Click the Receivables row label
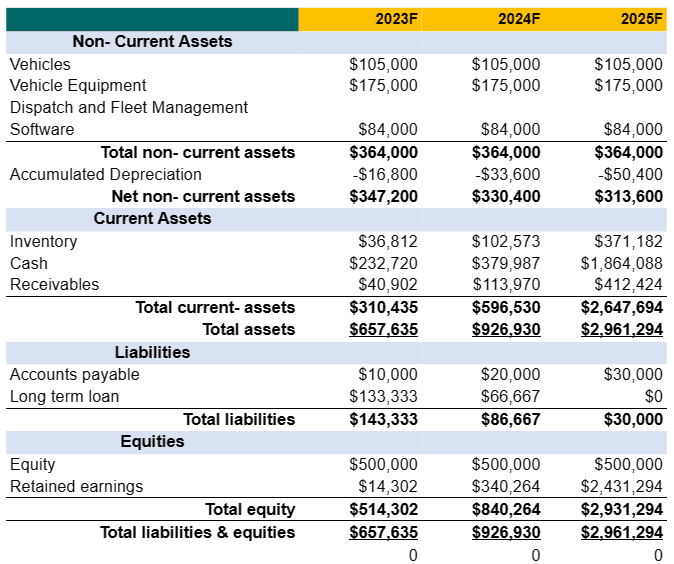 [55, 285]
